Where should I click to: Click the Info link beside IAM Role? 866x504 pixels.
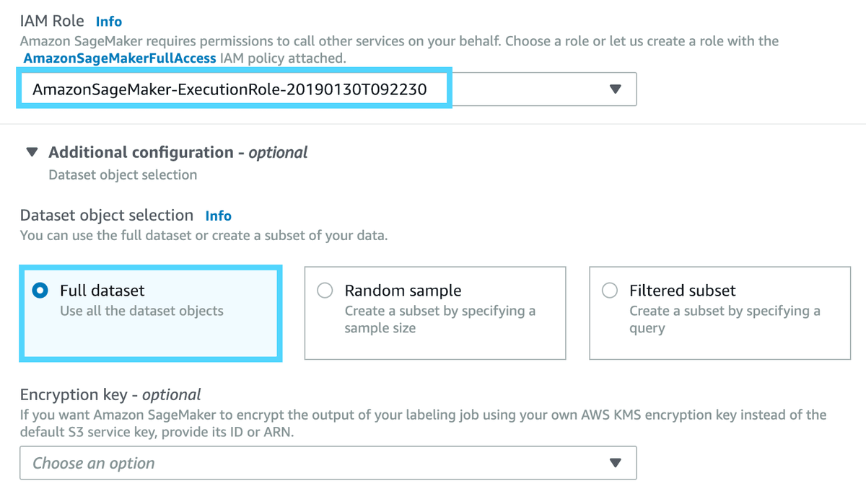[109, 22]
